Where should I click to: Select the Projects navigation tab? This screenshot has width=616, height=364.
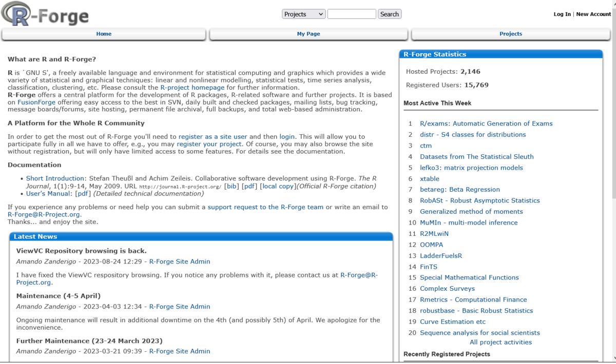[x=510, y=34]
